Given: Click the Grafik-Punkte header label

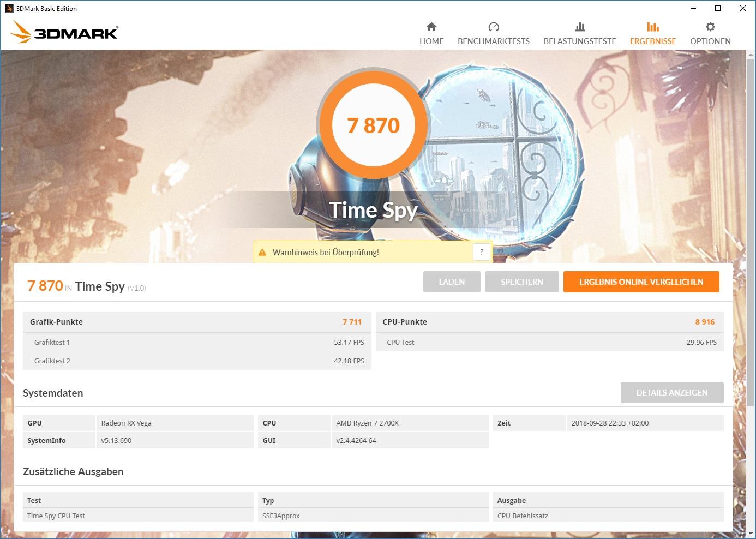Looking at the screenshot, I should click(56, 322).
